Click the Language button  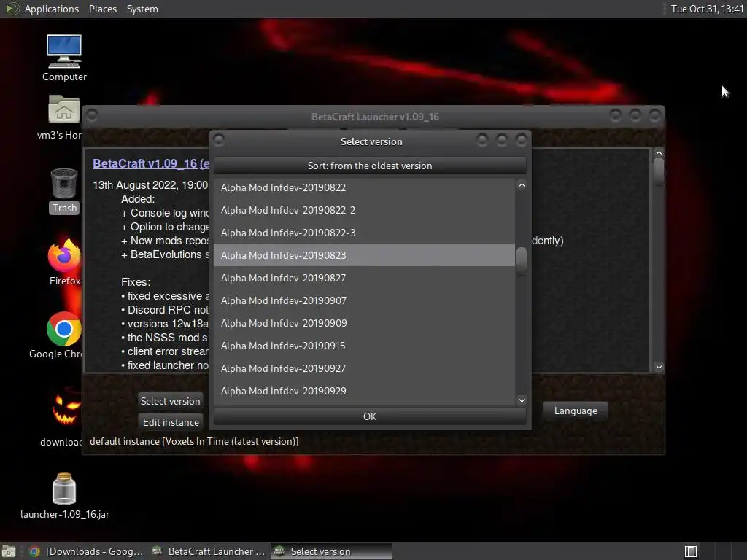[x=576, y=411]
